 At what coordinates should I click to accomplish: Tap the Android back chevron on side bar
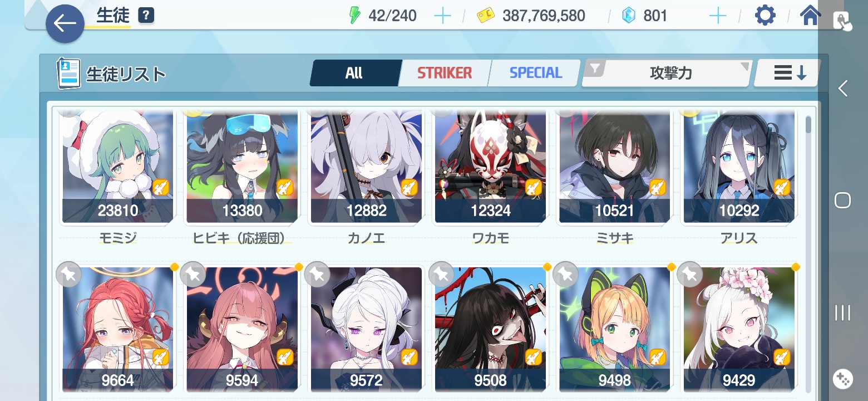842,88
